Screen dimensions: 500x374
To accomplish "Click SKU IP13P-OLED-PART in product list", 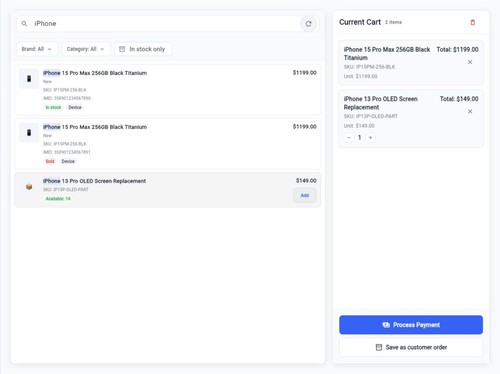I will [66, 190].
